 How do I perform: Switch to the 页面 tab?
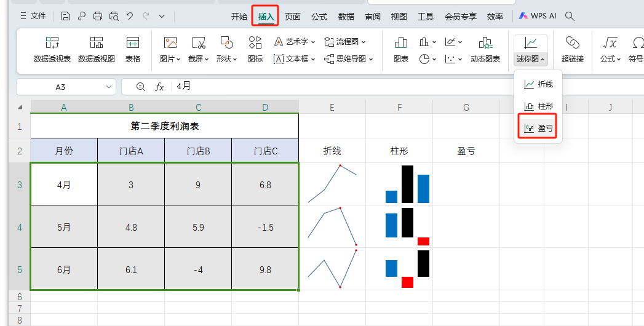coord(292,17)
